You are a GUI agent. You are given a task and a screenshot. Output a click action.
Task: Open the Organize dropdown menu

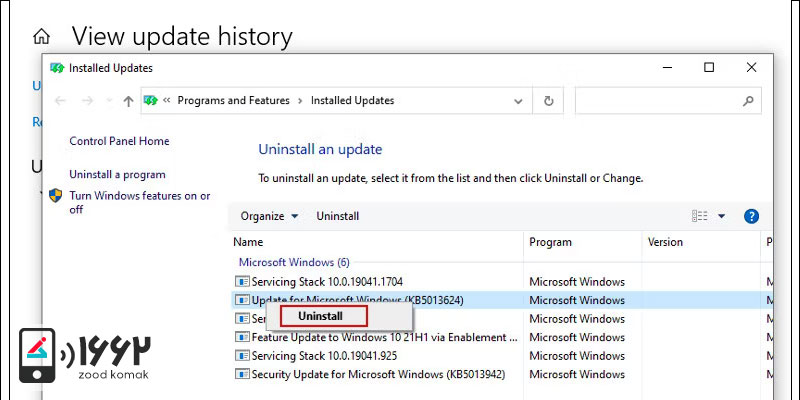269,216
